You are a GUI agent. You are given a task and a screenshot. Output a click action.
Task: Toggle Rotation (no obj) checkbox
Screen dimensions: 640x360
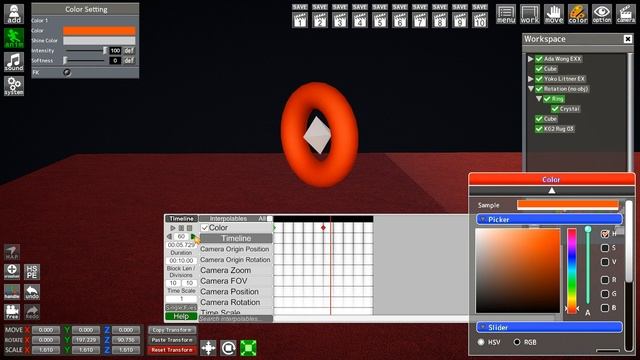539,89
